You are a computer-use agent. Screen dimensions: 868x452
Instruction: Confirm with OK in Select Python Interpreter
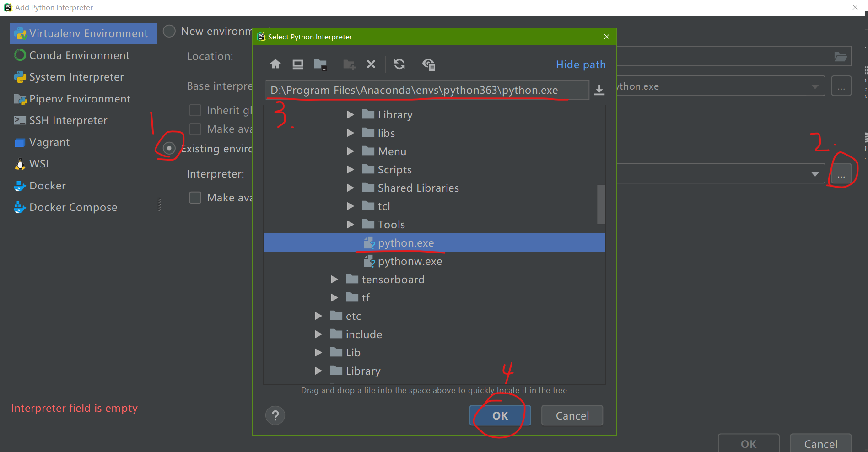(500, 415)
